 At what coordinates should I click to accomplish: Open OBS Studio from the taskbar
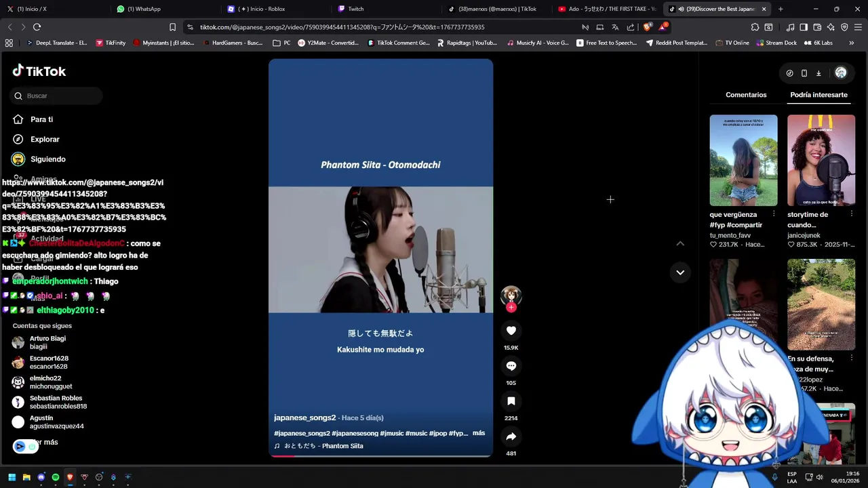(x=99, y=477)
